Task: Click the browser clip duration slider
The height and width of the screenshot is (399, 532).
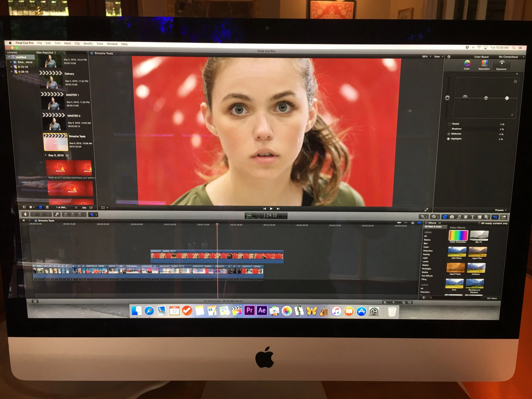Action: [x=76, y=207]
